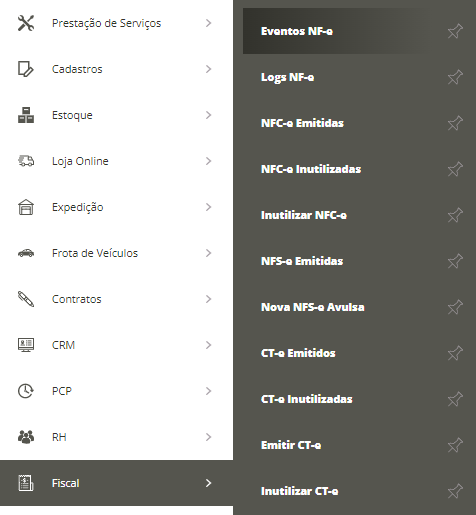Open Nova NFS-e Avulsa

(x=313, y=307)
